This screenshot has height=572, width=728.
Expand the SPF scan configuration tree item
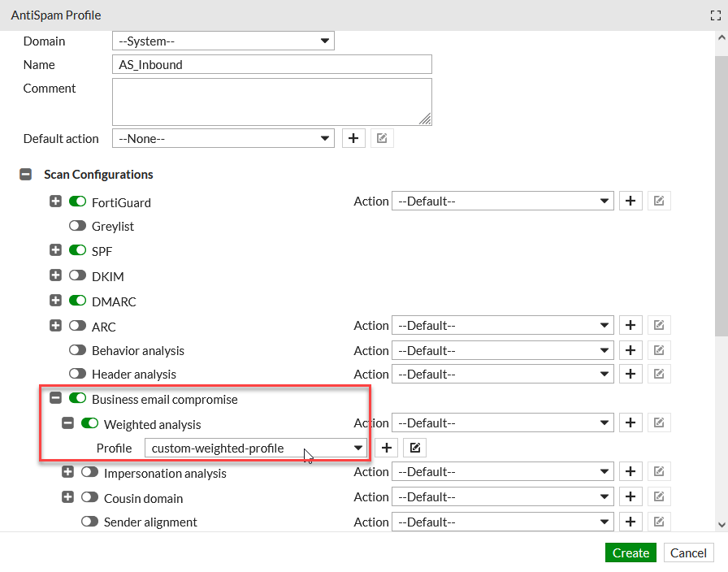(55, 250)
